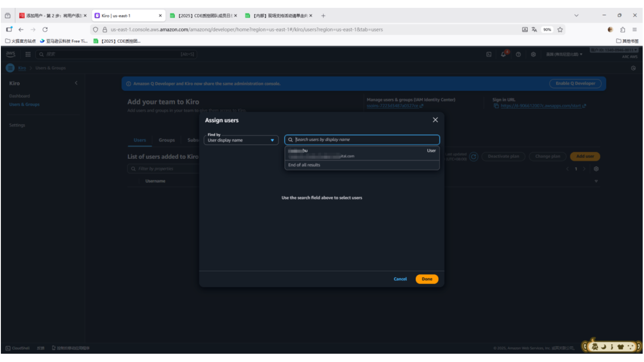Switch to the Groups tab

pyautogui.click(x=166, y=140)
